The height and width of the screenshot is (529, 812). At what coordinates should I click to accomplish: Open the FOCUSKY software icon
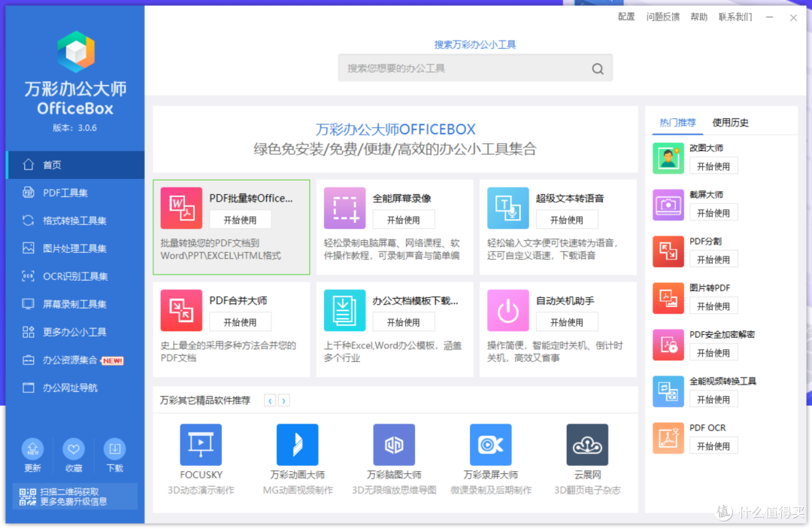point(201,445)
